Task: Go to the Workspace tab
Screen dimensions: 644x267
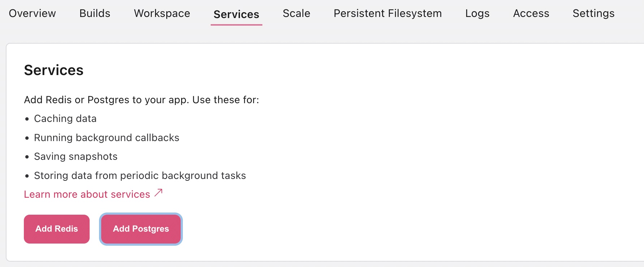Action: tap(162, 14)
